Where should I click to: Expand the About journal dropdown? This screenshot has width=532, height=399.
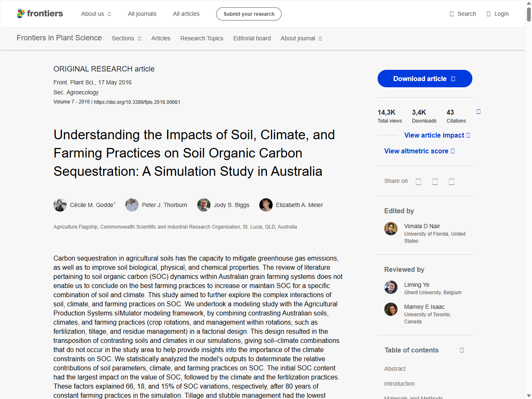point(301,38)
